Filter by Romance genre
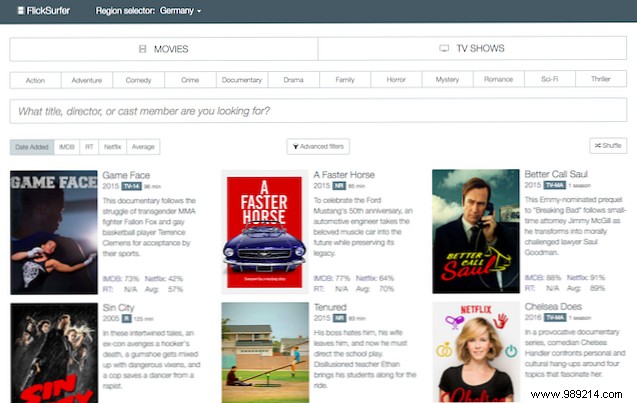Image resolution: width=637 pixels, height=403 pixels. 498,79
